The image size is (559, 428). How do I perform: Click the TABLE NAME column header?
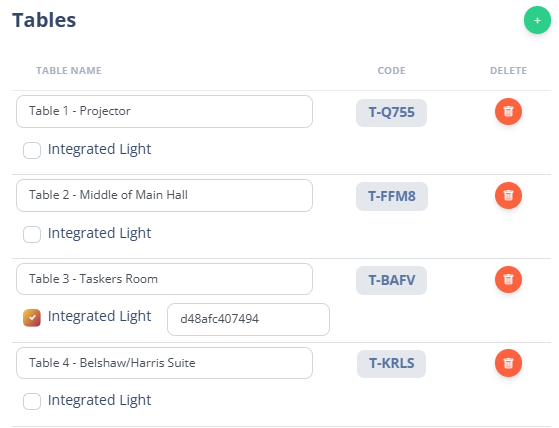(69, 71)
